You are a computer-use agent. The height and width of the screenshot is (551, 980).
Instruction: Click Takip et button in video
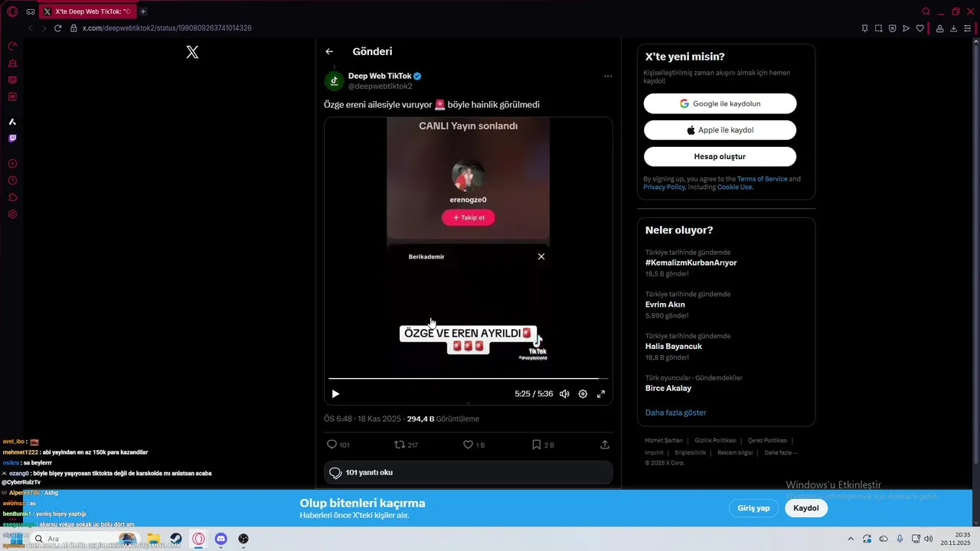pyautogui.click(x=468, y=217)
